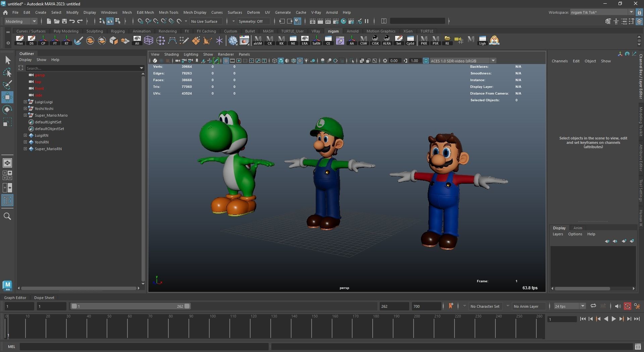This screenshot has height=352, width=644.
Task: Expand the Super_MarioRN node in Outliner
Action: coord(25,149)
